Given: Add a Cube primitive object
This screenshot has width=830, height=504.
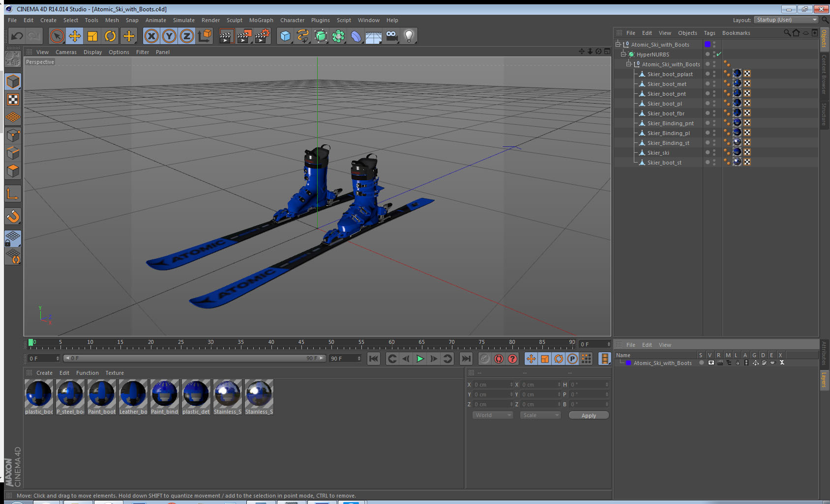Looking at the screenshot, I should [x=285, y=36].
